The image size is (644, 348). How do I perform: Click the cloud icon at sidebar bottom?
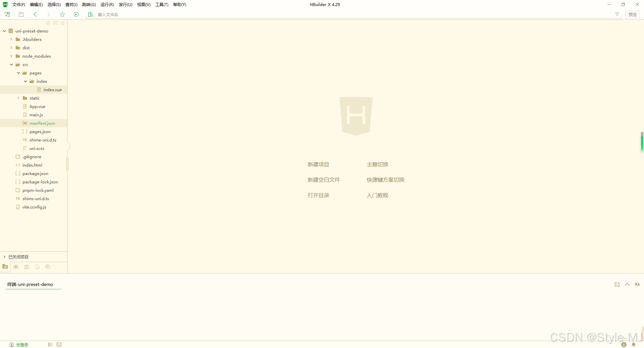[x=48, y=267]
